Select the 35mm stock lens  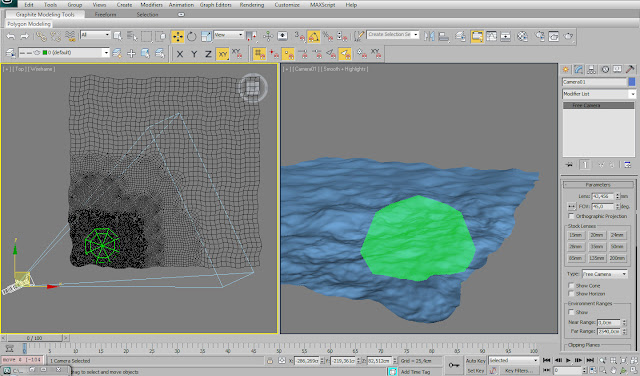point(597,247)
